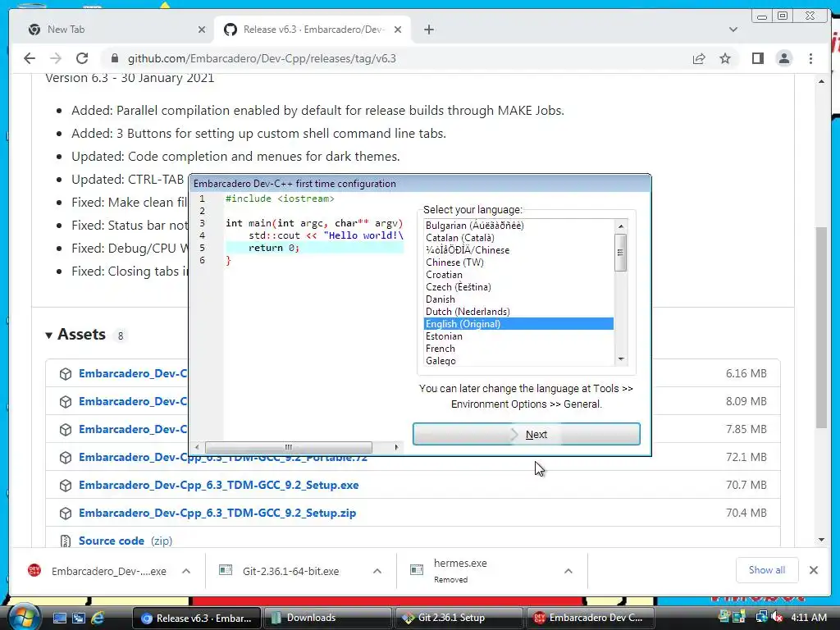The width and height of the screenshot is (840, 630).
Task: Choose Bulgarian from the language list
Action: coord(475,225)
